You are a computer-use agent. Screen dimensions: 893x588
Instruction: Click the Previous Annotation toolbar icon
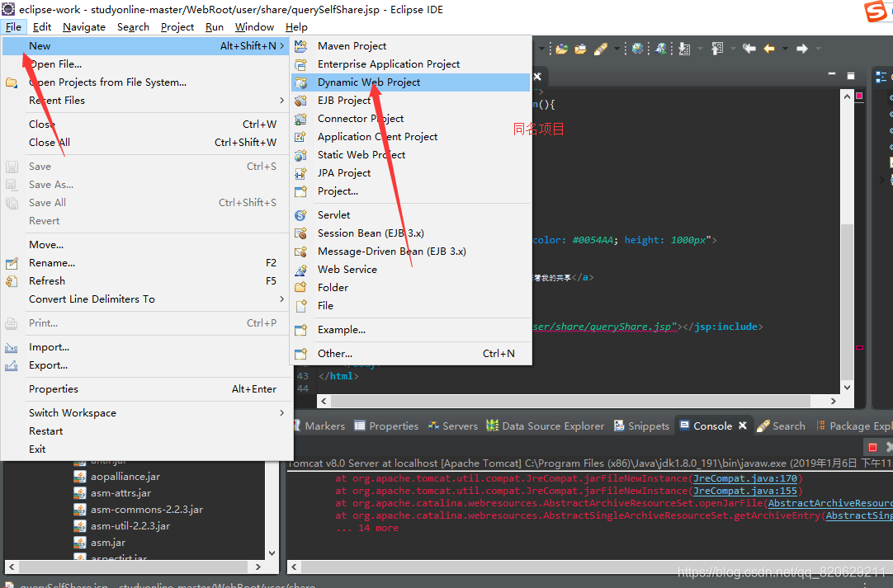click(717, 49)
